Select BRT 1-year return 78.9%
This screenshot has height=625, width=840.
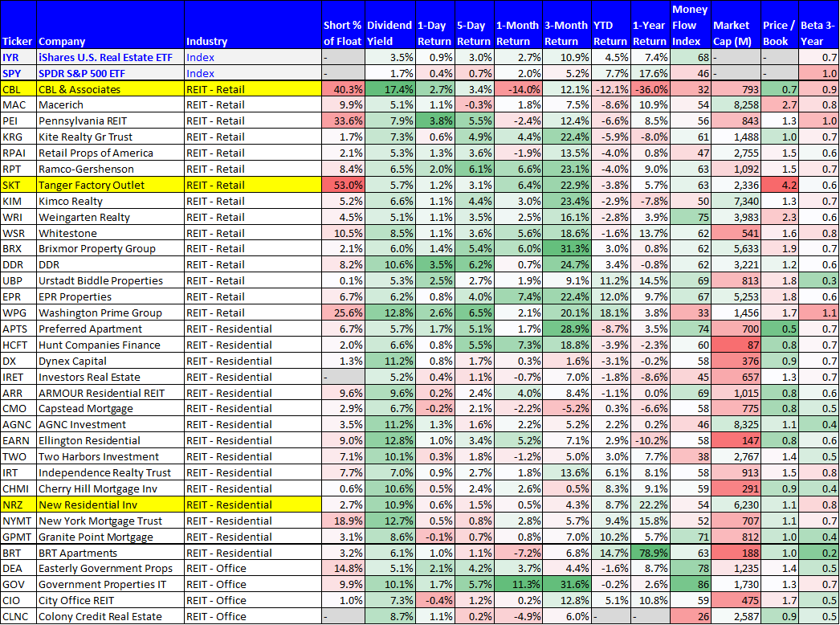(650, 554)
